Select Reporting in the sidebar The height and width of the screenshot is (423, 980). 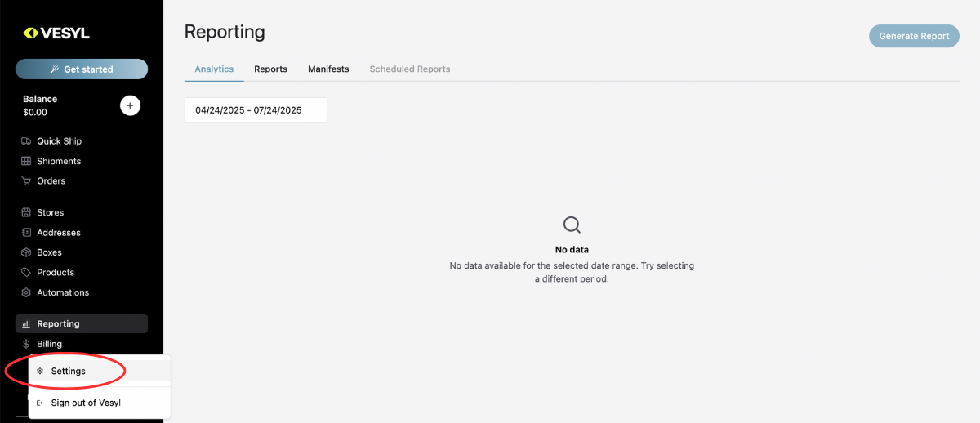[x=82, y=324]
